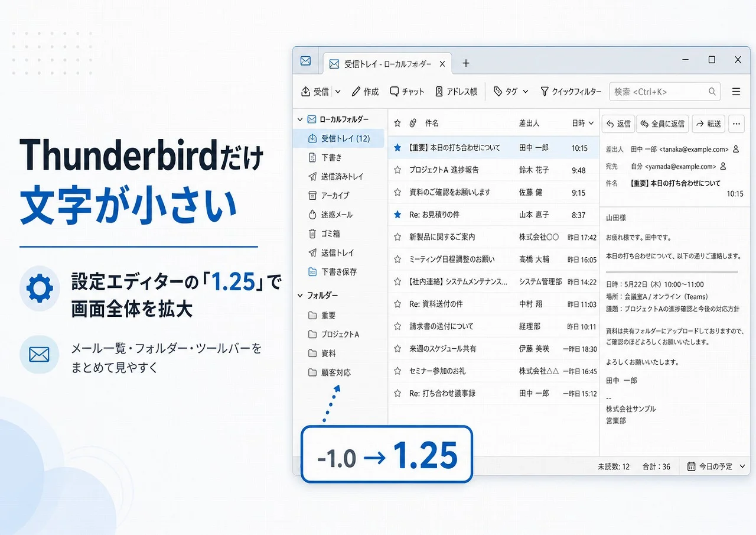Star the 新製品に関するご案内 message
The width and height of the screenshot is (756, 535).
tap(397, 237)
